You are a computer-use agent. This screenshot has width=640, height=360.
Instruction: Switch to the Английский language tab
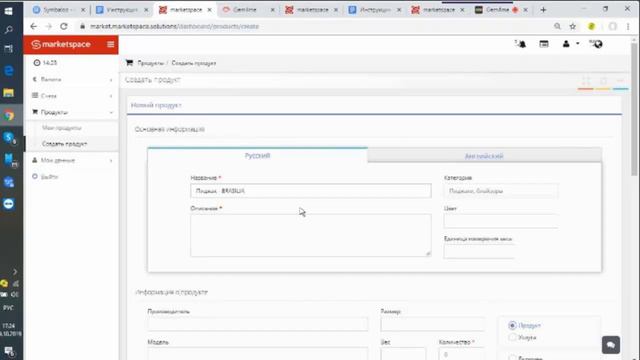[484, 156]
